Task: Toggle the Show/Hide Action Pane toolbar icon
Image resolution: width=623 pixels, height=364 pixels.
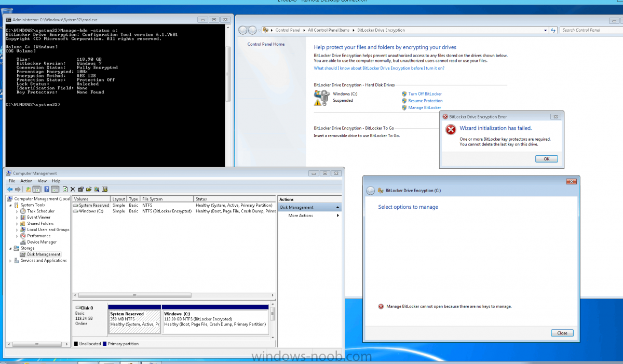Action: [x=55, y=189]
